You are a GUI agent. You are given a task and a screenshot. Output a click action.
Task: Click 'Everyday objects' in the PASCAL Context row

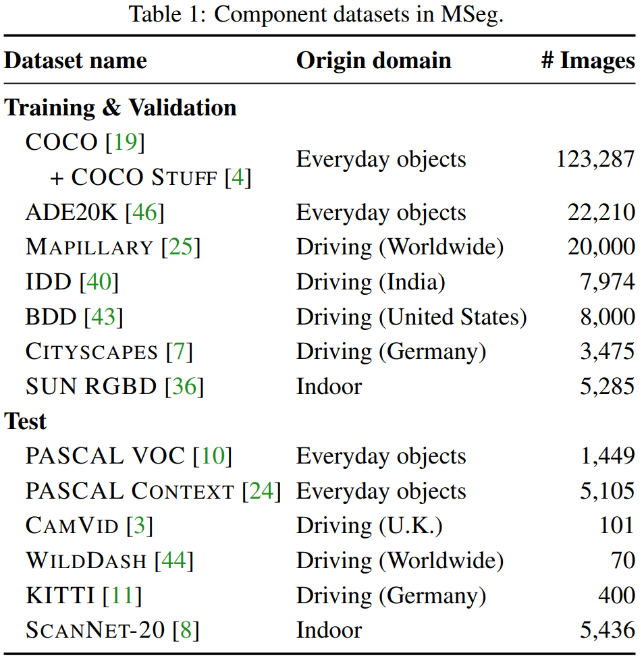coord(381,491)
